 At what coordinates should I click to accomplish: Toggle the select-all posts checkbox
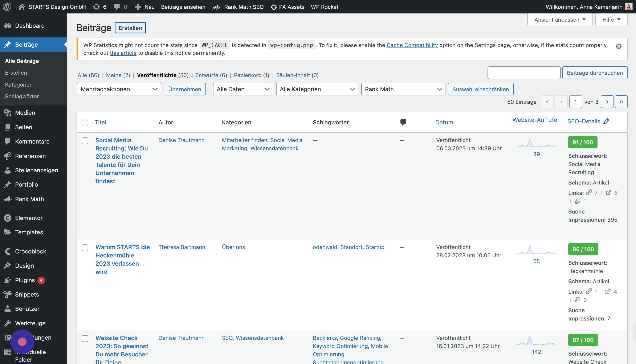(x=85, y=123)
